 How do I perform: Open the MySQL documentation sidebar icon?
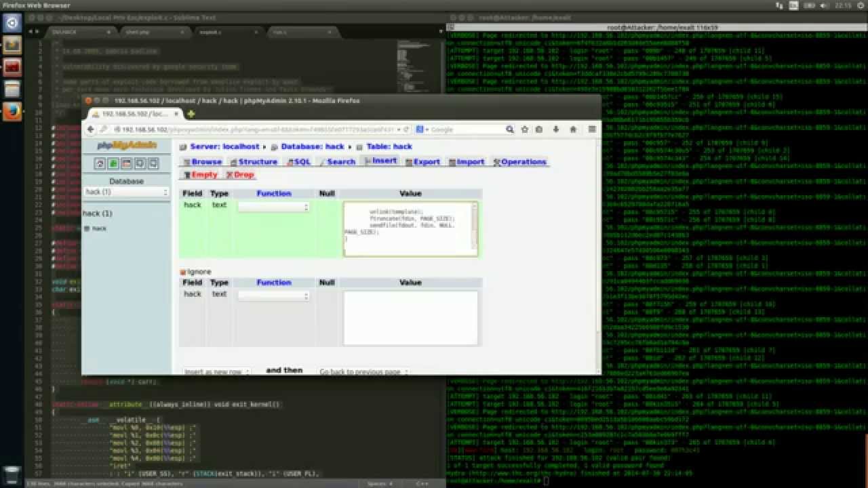point(153,163)
